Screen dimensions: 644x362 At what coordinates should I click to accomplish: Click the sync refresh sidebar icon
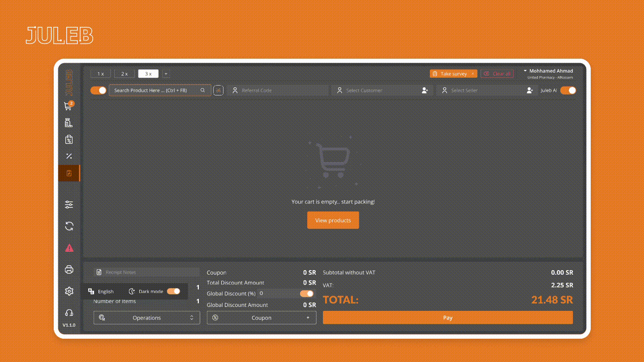click(69, 226)
